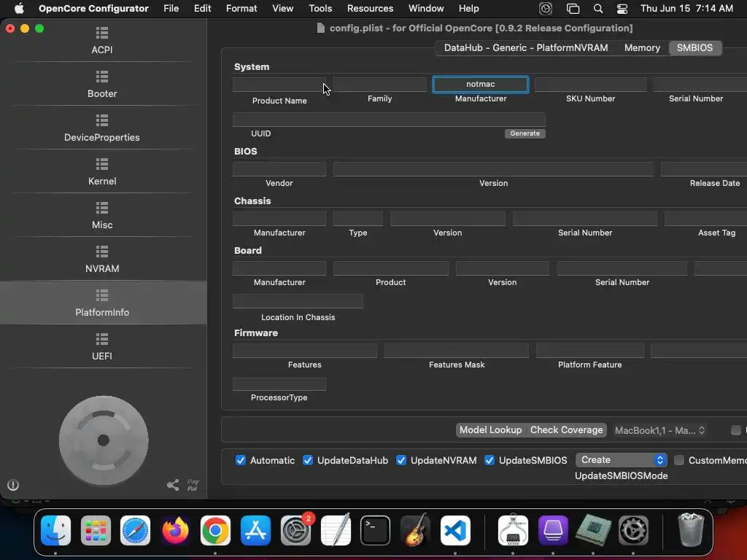Uncheck the UpdateNVRAM option
747x560 pixels.
(401, 460)
